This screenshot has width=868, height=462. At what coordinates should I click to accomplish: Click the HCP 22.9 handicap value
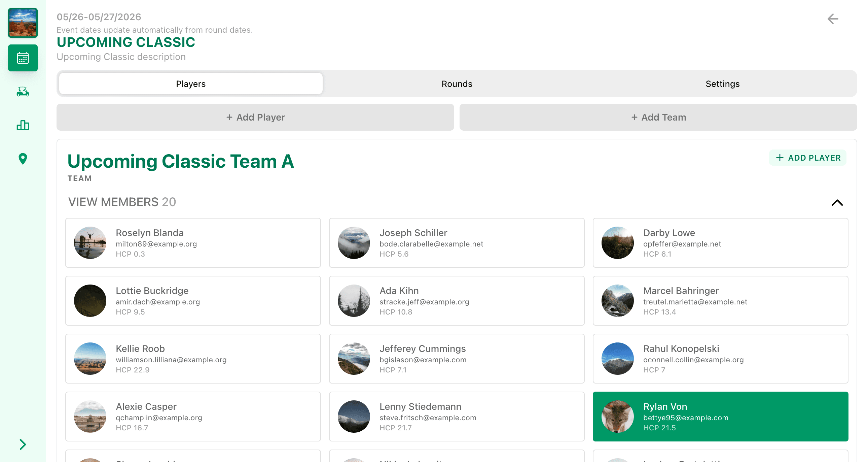pos(133,370)
